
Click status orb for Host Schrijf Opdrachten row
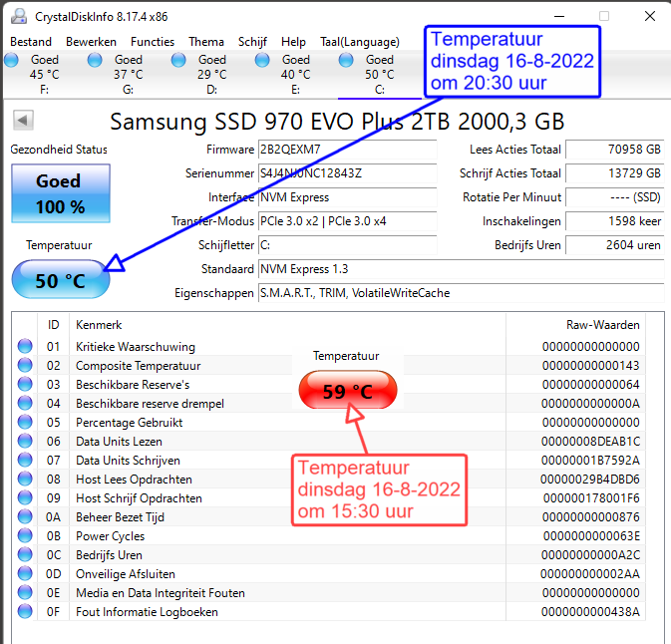pos(25,498)
